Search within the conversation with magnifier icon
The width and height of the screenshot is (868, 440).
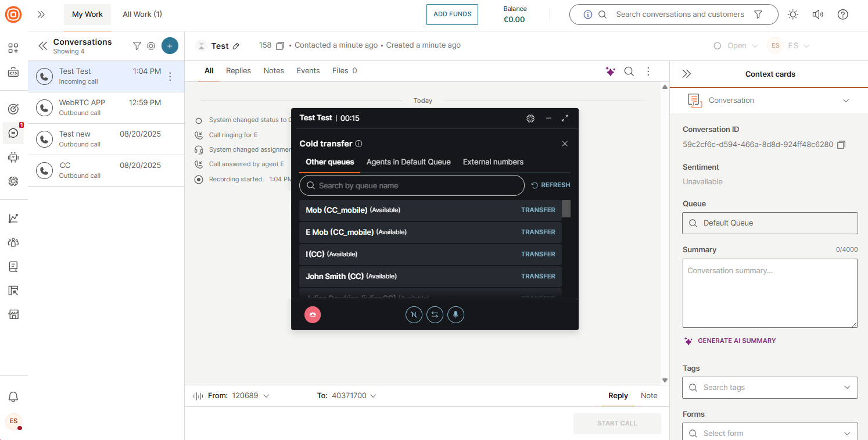pos(629,71)
